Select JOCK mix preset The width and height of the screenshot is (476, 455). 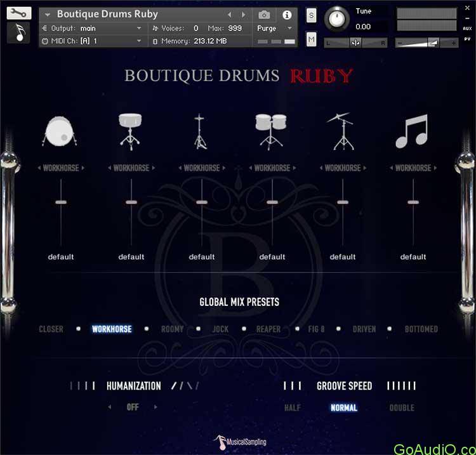point(220,329)
